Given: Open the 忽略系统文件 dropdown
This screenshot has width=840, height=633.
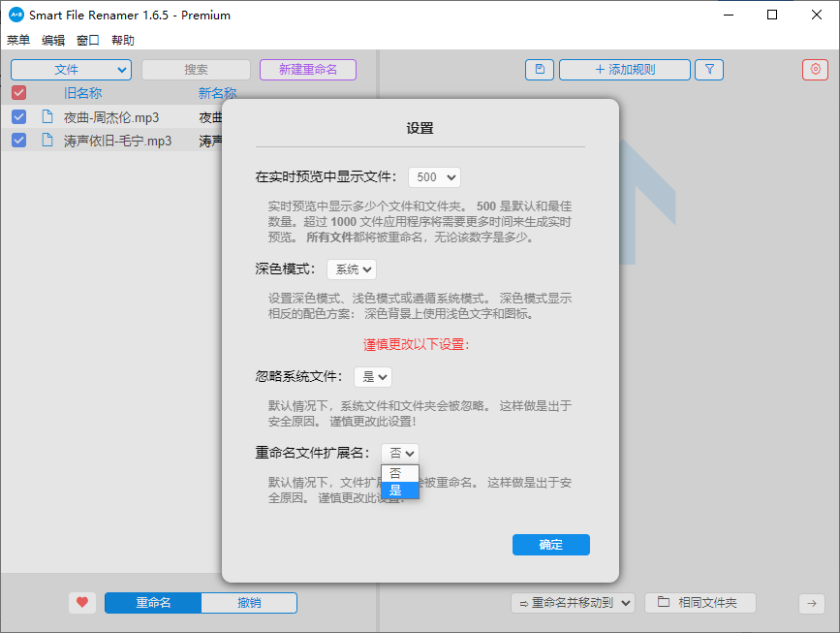Looking at the screenshot, I should (372, 377).
